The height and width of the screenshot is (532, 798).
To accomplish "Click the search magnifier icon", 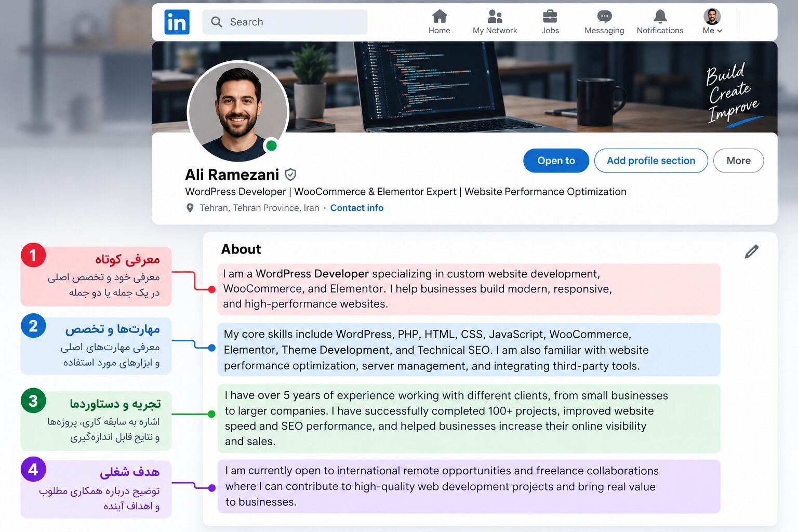I will click(x=216, y=22).
